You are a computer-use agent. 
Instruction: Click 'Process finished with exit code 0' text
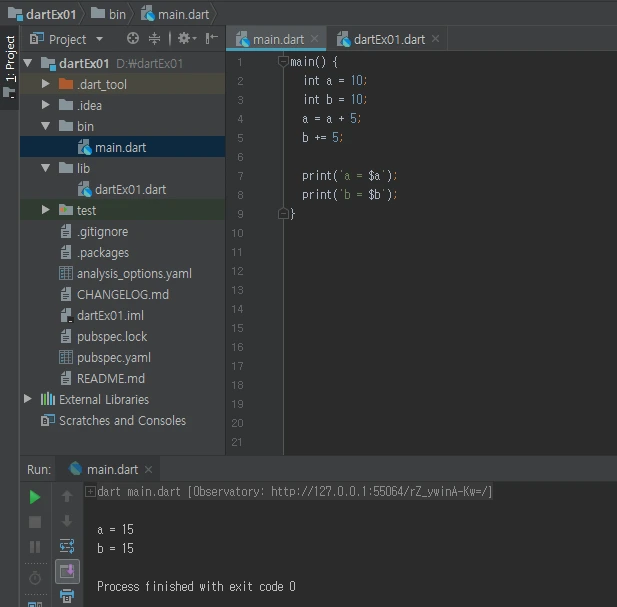coord(196,586)
